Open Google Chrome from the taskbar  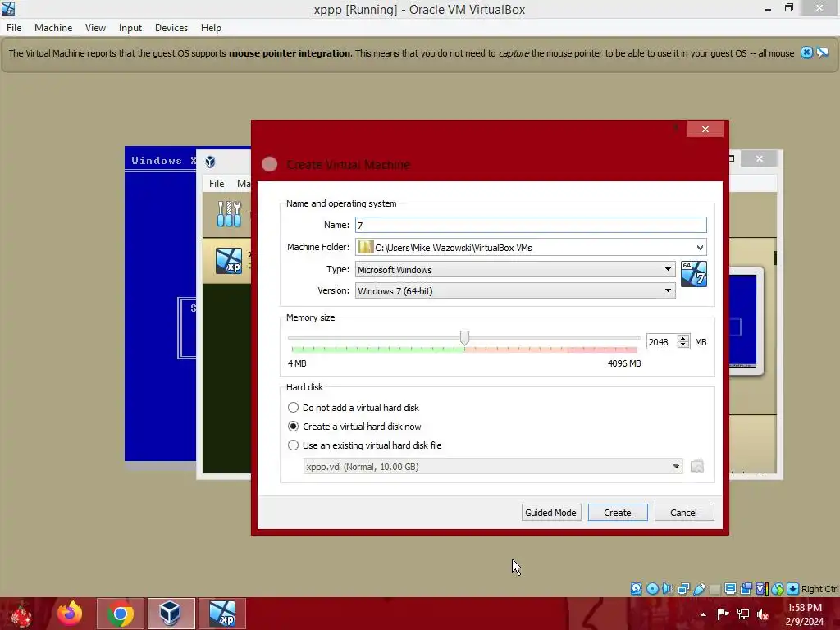(x=121, y=614)
